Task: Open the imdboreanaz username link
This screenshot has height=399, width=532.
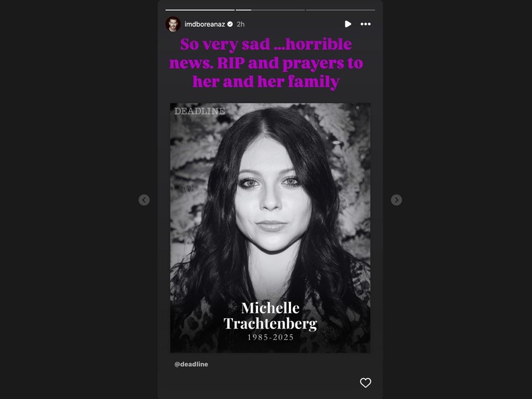Action: (205, 24)
